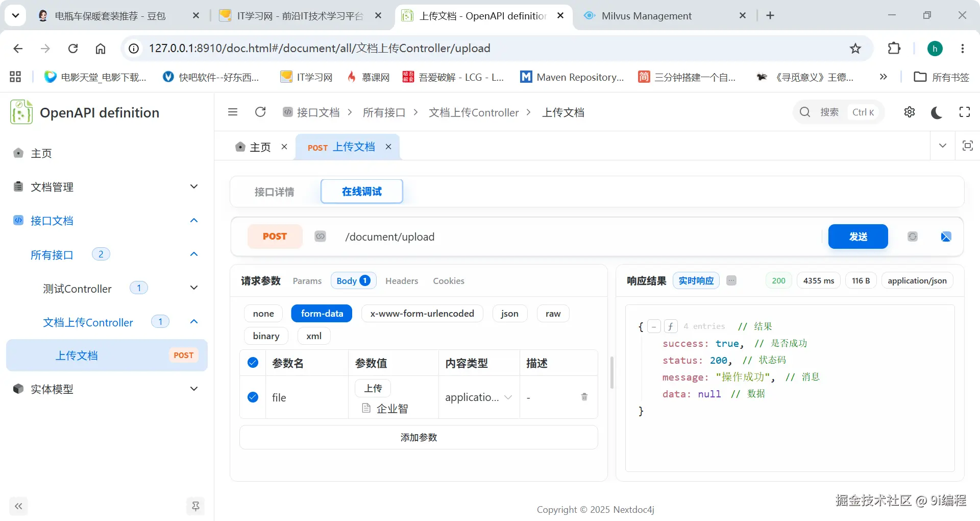Screen dimensions: 980x521
Task: Open the tabs dropdown chevron
Action: click(x=943, y=146)
